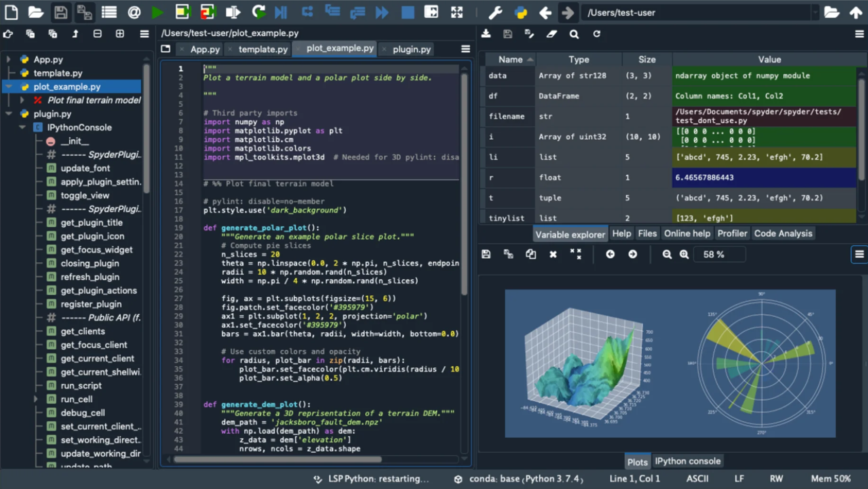Click the Files panel button
The width and height of the screenshot is (868, 489).
tap(647, 233)
